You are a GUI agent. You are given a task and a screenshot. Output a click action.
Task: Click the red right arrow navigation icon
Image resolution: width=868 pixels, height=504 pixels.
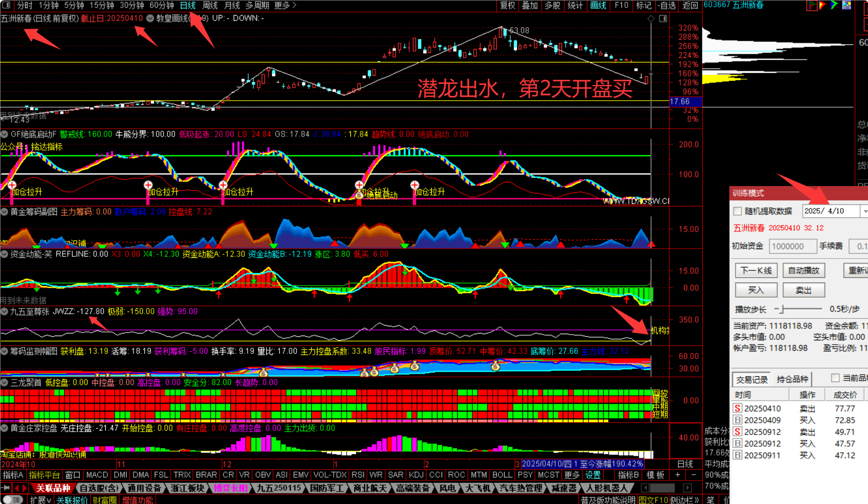point(25,488)
